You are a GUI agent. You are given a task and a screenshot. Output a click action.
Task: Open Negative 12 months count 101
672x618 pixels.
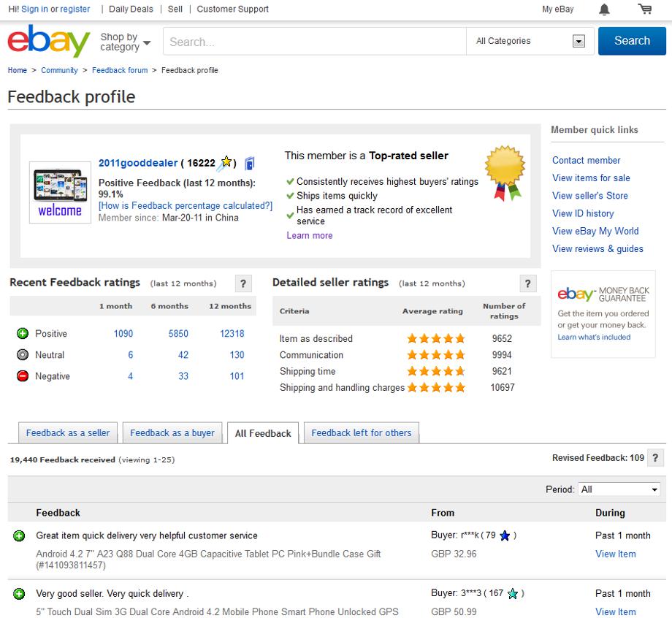(237, 376)
